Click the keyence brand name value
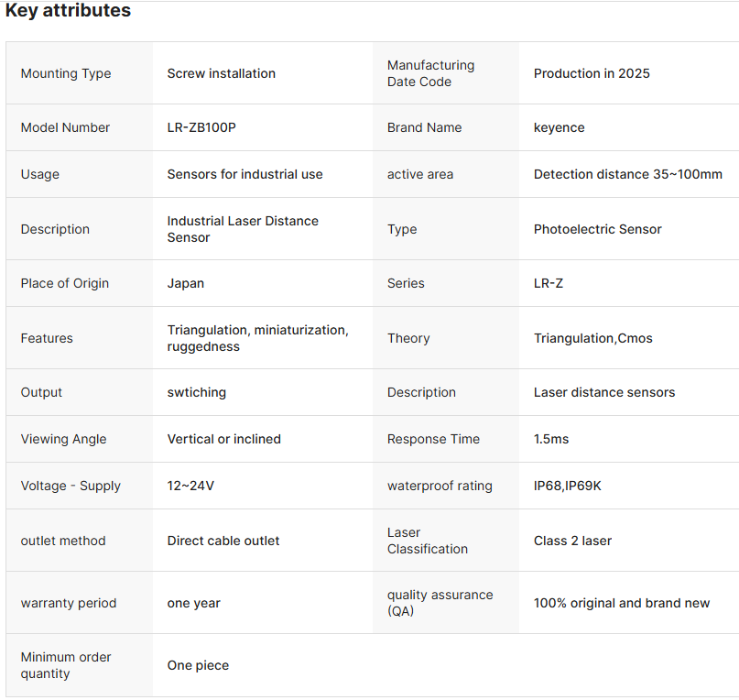This screenshot has height=700, width=739. [x=559, y=127]
